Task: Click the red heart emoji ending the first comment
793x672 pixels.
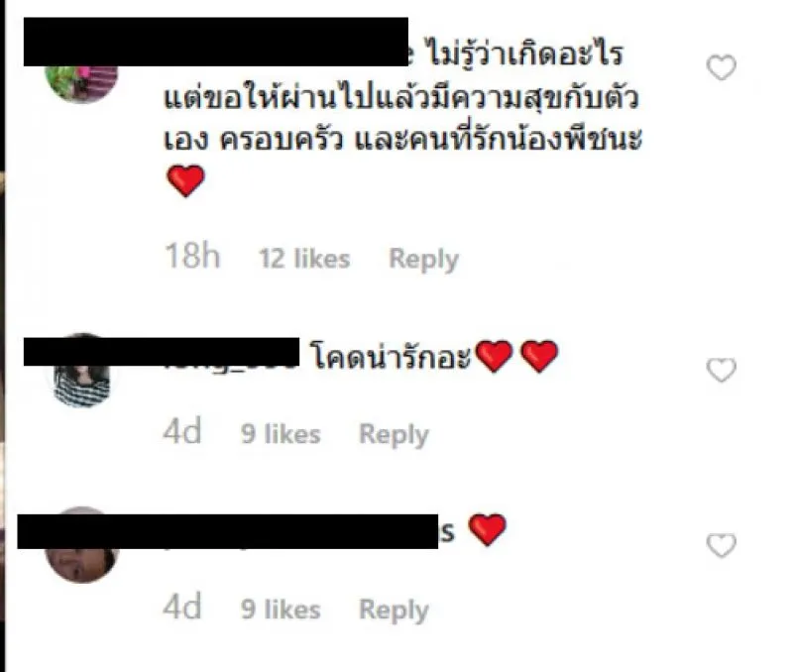Action: pyautogui.click(x=185, y=180)
